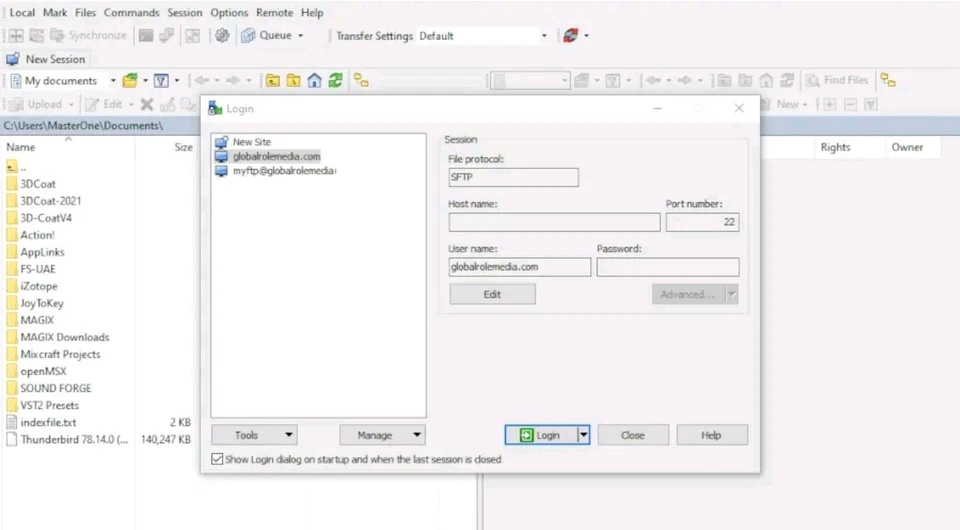This screenshot has height=530, width=960.
Task: Open the Transfer Settings Default dropdown
Action: click(x=483, y=36)
